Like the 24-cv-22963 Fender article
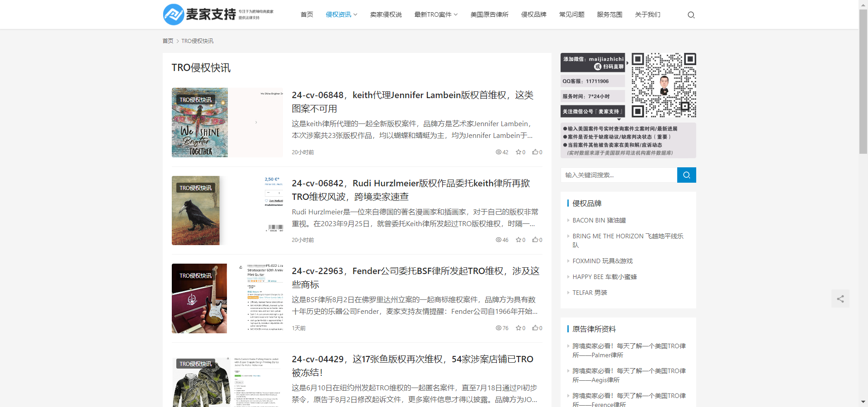The height and width of the screenshot is (407, 868). point(537,328)
